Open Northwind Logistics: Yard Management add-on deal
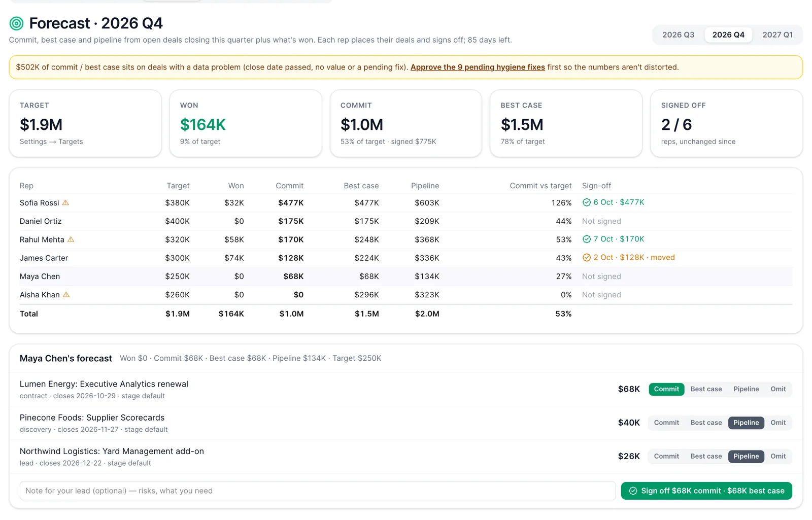The image size is (812, 520). point(112,451)
